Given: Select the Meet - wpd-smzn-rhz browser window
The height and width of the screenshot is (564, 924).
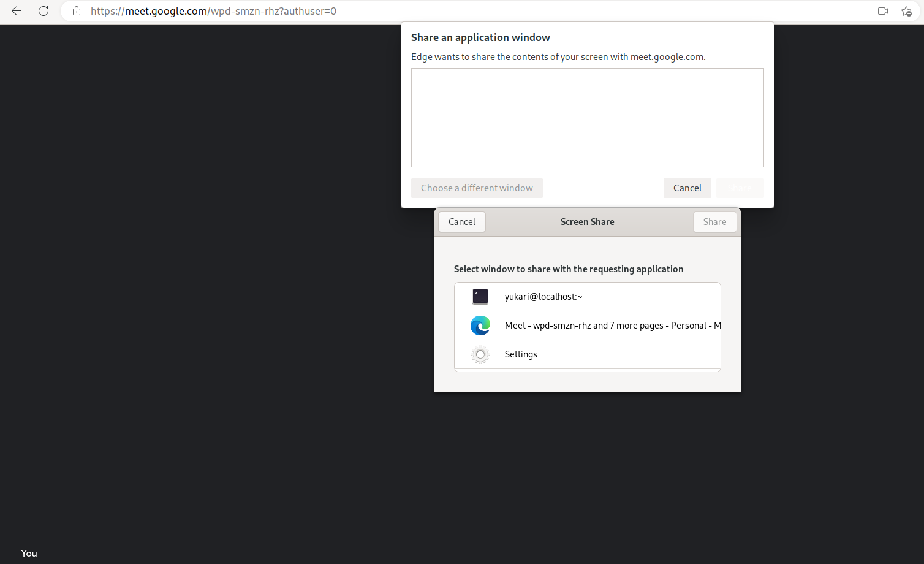Looking at the screenshot, I should 588,325.
